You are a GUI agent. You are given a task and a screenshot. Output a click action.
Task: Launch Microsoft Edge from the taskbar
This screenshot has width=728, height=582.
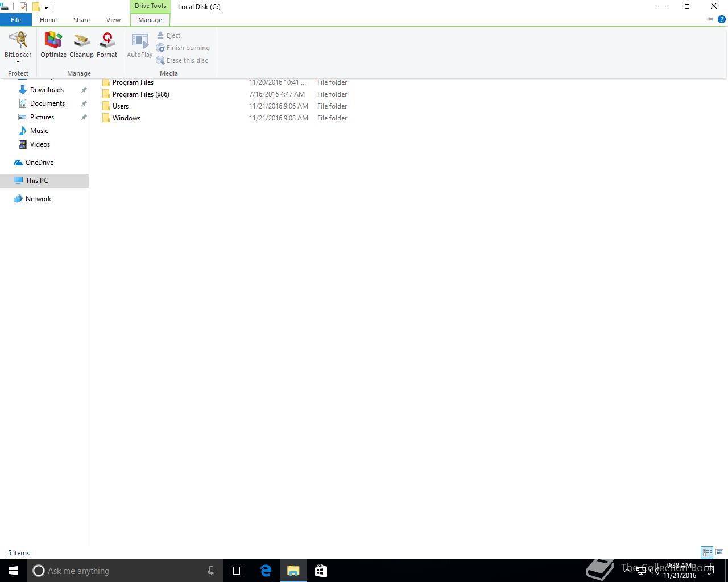[266, 571]
